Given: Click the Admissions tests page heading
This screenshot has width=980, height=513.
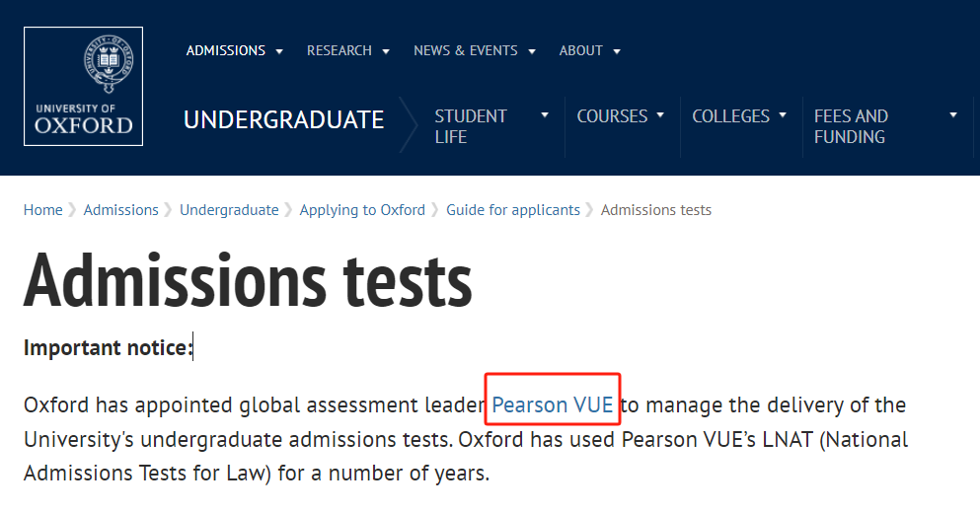Looking at the screenshot, I should coord(248,281).
